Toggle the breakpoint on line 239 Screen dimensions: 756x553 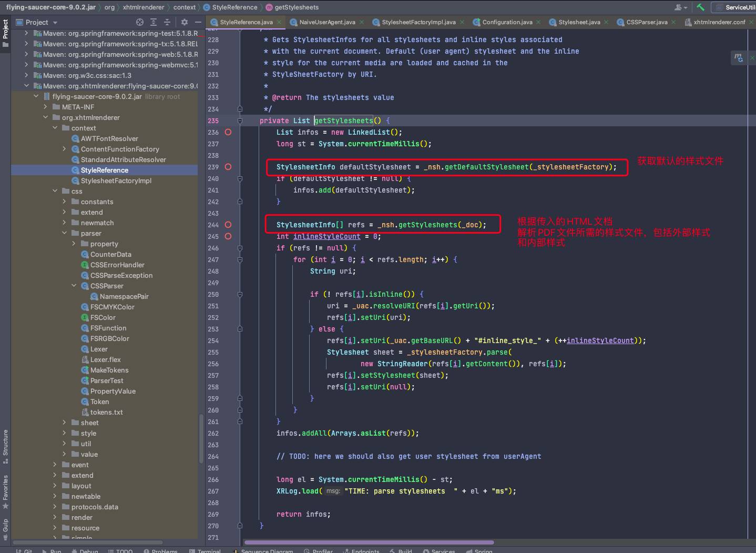coord(228,167)
